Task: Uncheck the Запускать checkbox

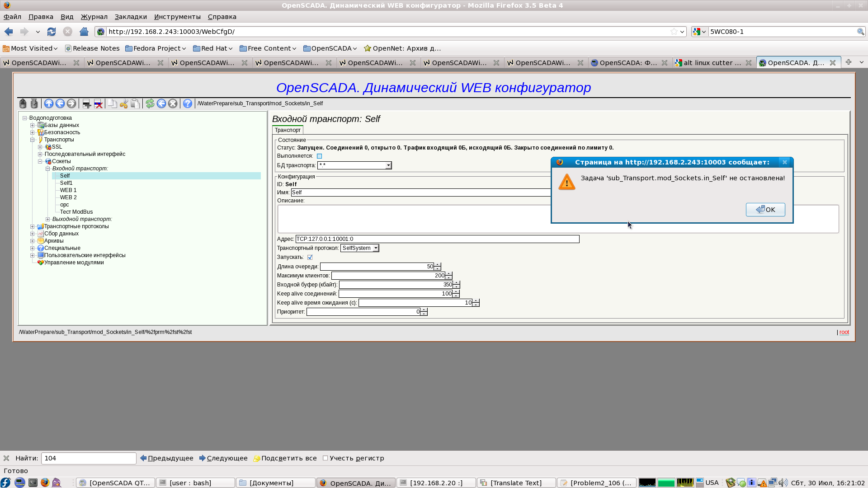Action: (x=310, y=257)
